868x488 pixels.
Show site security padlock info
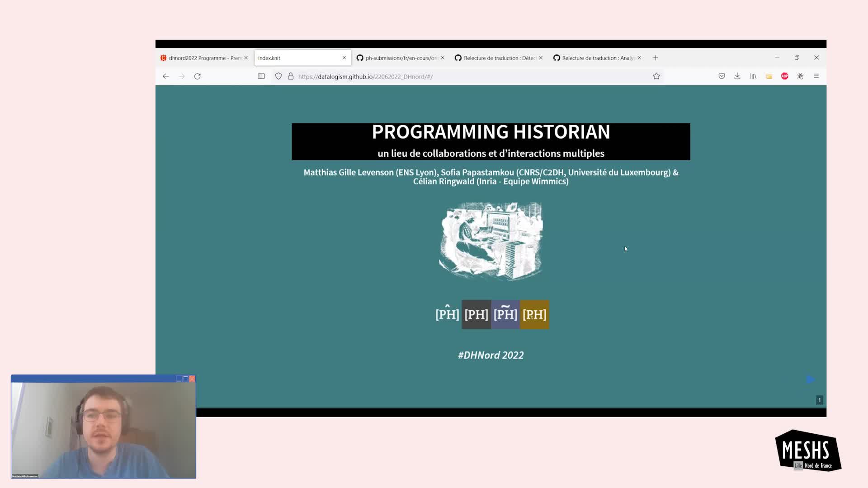(x=291, y=76)
